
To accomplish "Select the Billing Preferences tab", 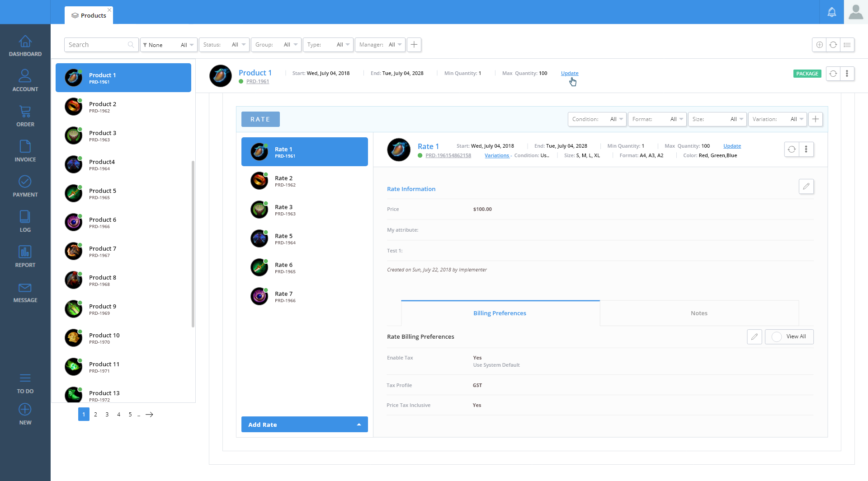I will [x=500, y=313].
